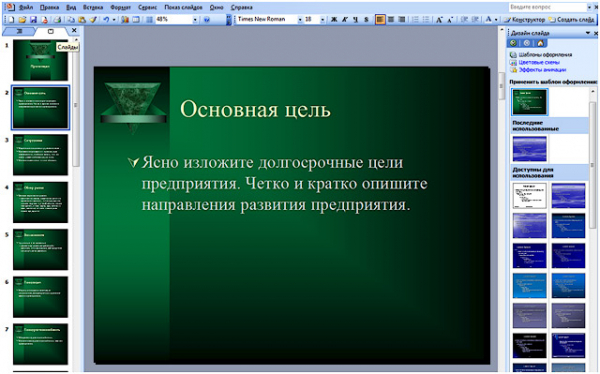Click the Цветовые схемы link
The image size is (600, 374).
pyautogui.click(x=539, y=62)
